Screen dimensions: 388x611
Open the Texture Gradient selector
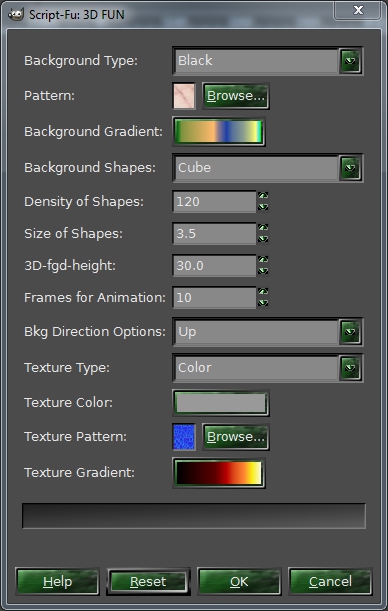(x=219, y=473)
